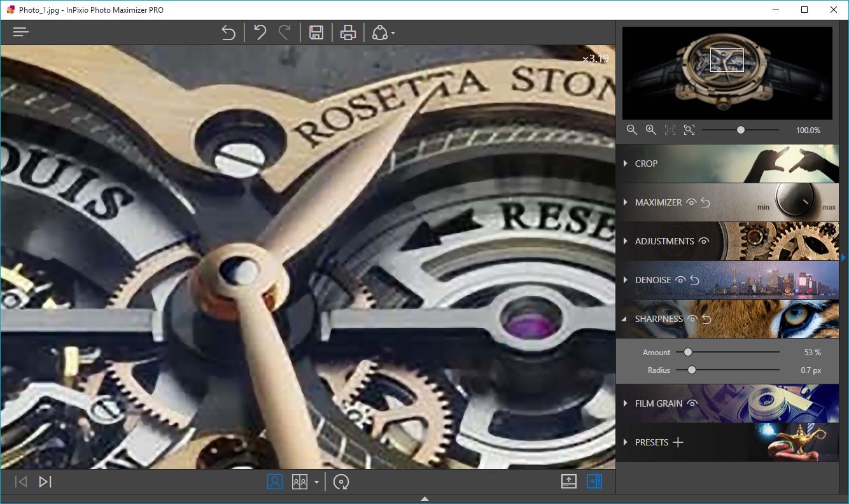Expand the Presets panel triangle

click(x=625, y=442)
